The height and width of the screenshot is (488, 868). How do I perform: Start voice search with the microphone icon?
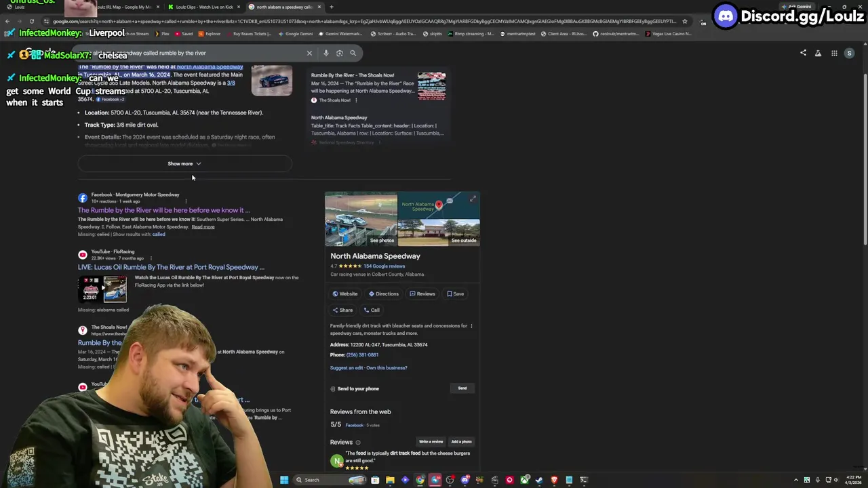click(x=326, y=53)
